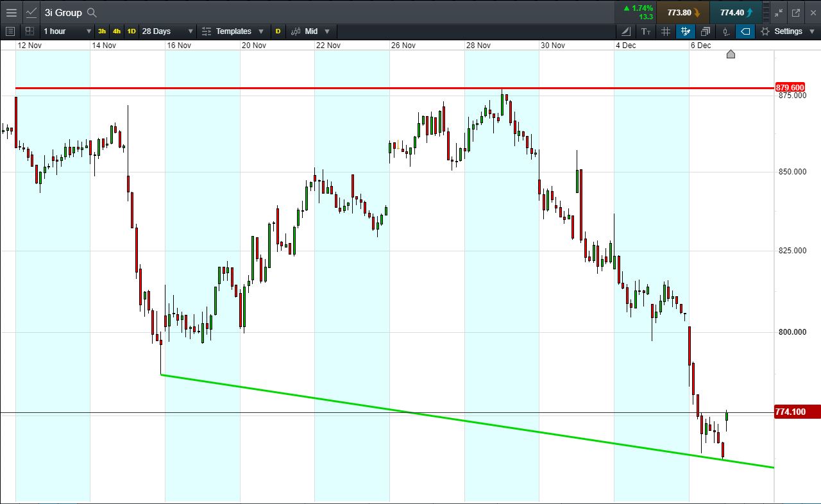Screen dimensions: 821x504
Task: Click the 3i Group instrument name
Action: point(63,12)
